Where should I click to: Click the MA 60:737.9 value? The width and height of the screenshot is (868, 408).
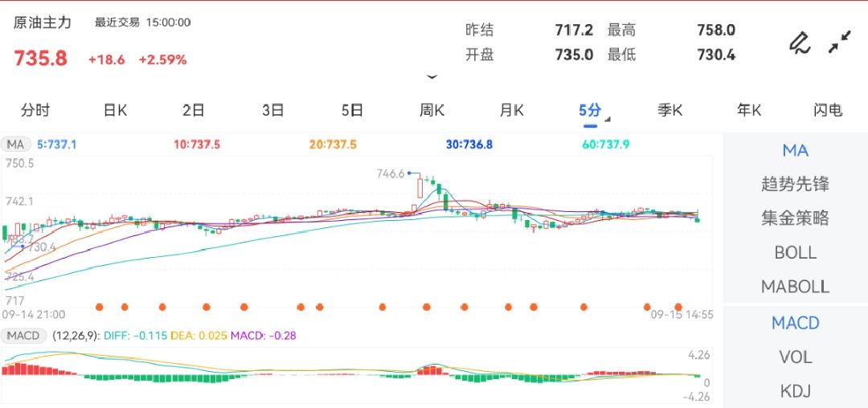(606, 145)
